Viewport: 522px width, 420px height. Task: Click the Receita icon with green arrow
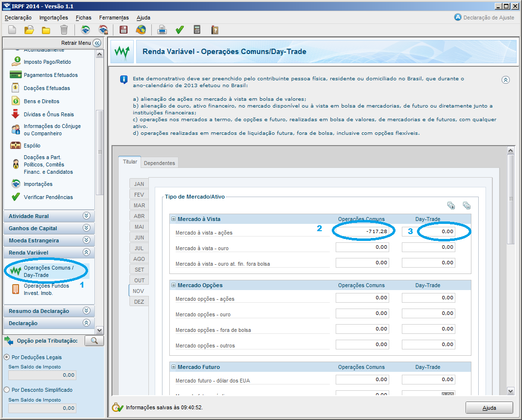click(86, 30)
